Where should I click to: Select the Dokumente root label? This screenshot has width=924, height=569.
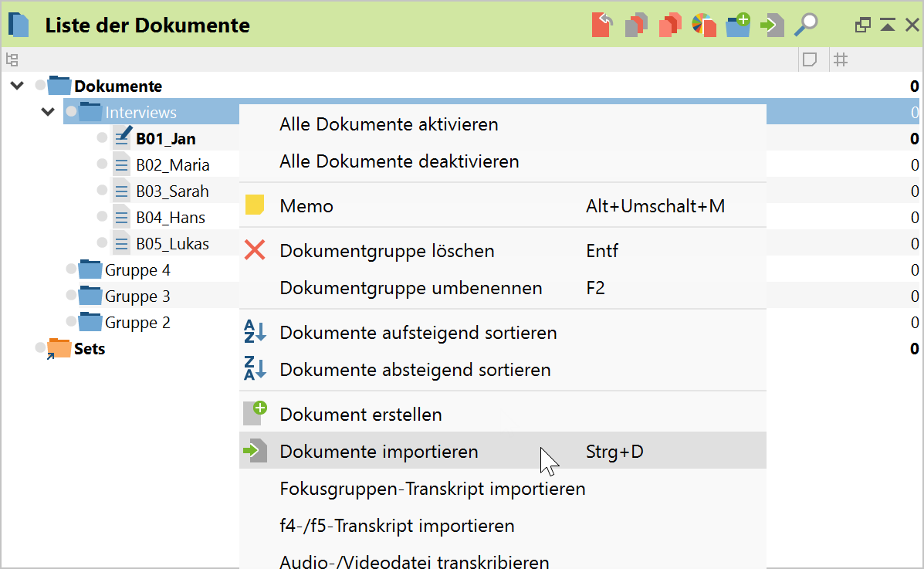(118, 86)
